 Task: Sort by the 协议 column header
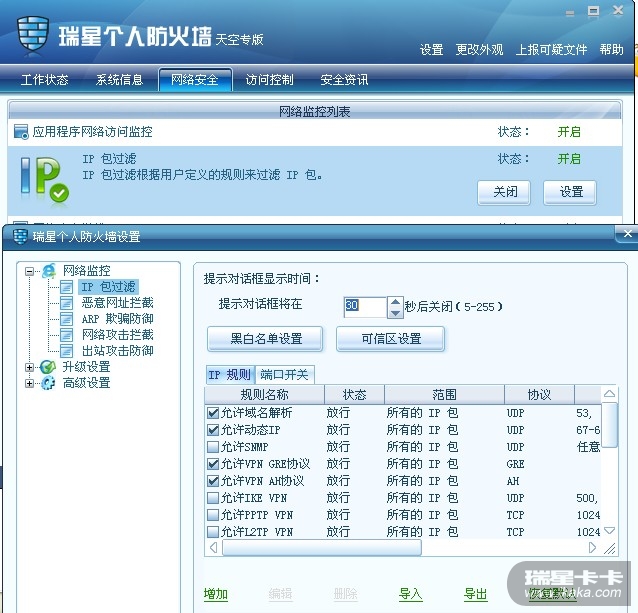coord(539,395)
